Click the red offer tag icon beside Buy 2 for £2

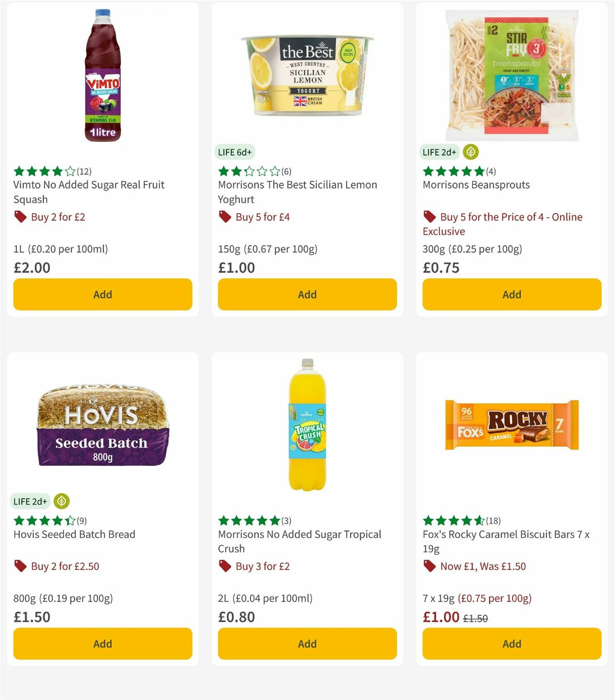[x=20, y=217]
